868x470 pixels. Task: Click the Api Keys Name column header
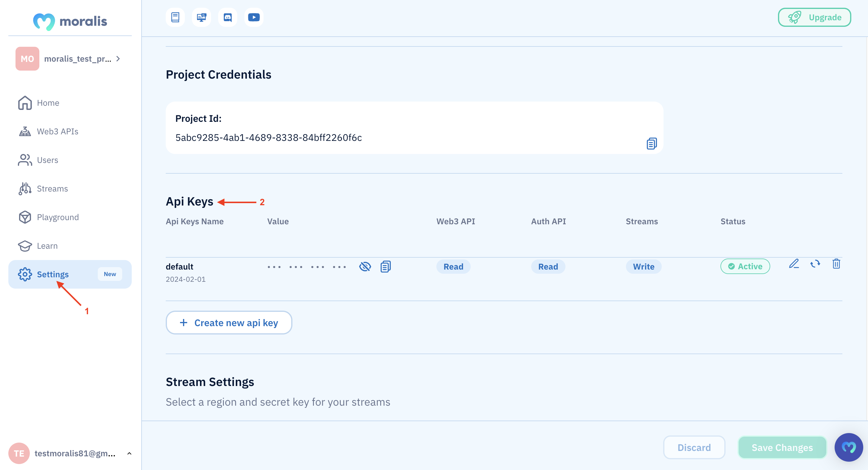(x=195, y=222)
